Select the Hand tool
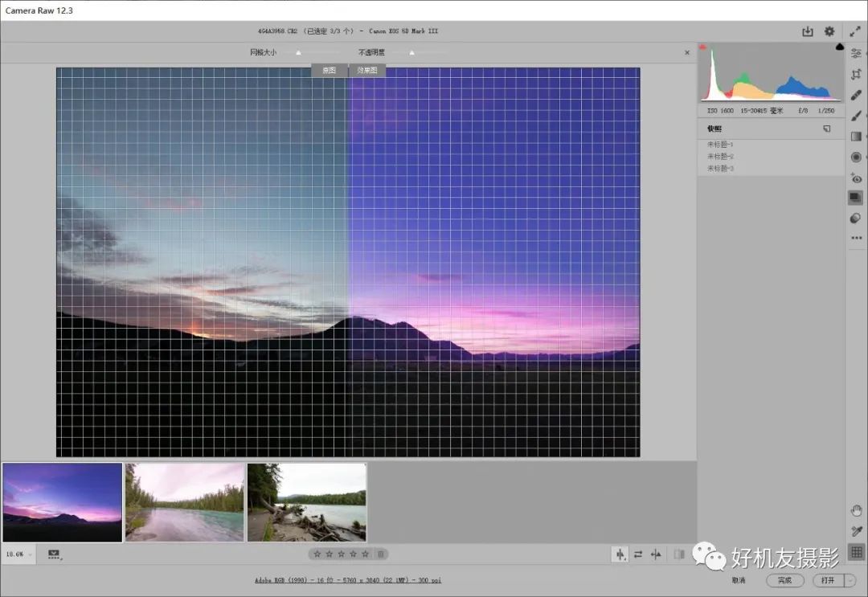The height and width of the screenshot is (597, 868). click(857, 510)
